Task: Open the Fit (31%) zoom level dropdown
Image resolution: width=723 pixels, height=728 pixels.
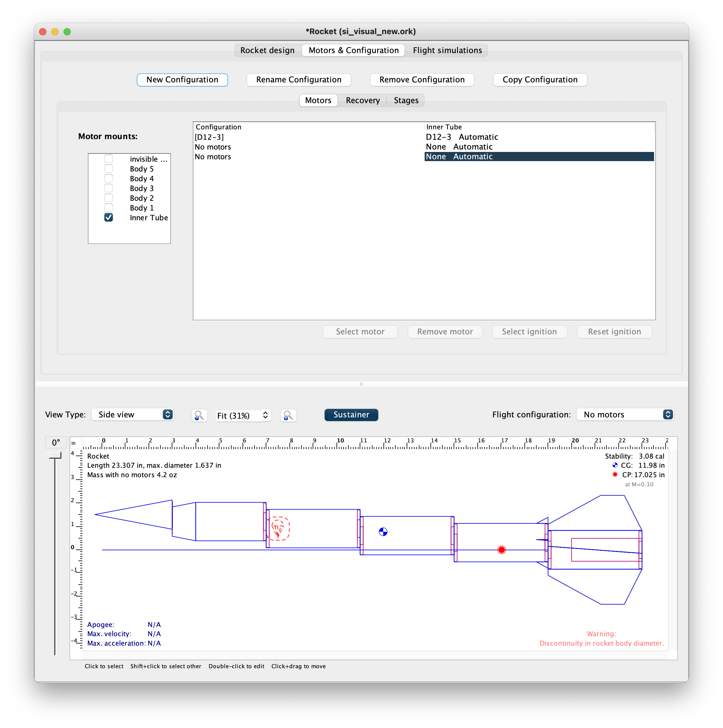Action: pyautogui.click(x=243, y=415)
